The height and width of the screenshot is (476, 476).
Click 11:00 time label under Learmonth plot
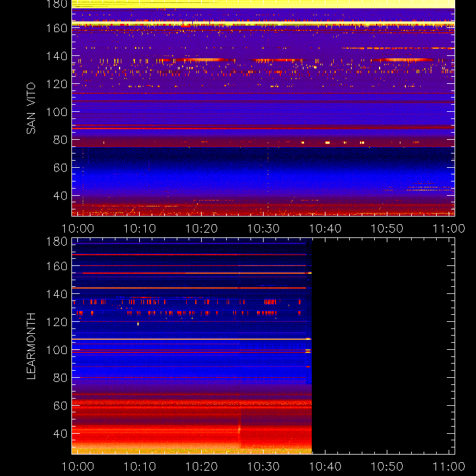coord(449,466)
